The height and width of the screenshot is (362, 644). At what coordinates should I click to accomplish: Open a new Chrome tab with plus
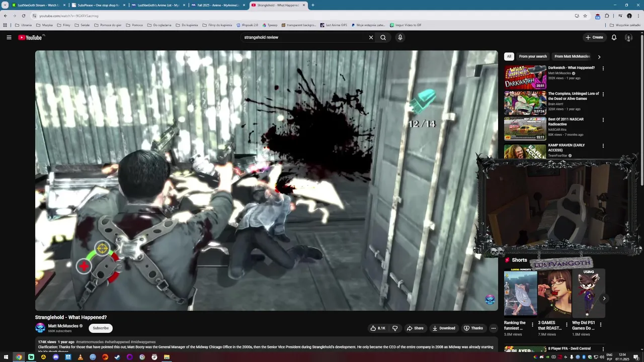(x=312, y=5)
